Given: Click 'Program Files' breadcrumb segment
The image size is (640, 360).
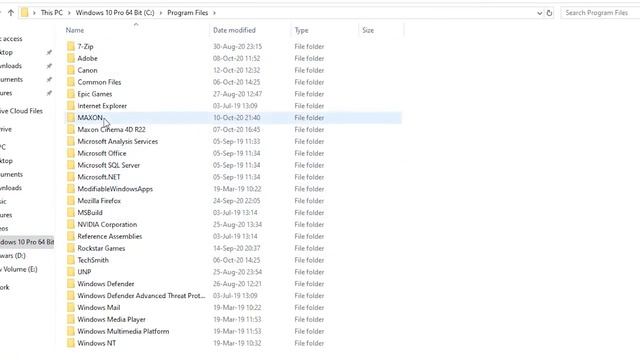Looking at the screenshot, I should 188,13.
